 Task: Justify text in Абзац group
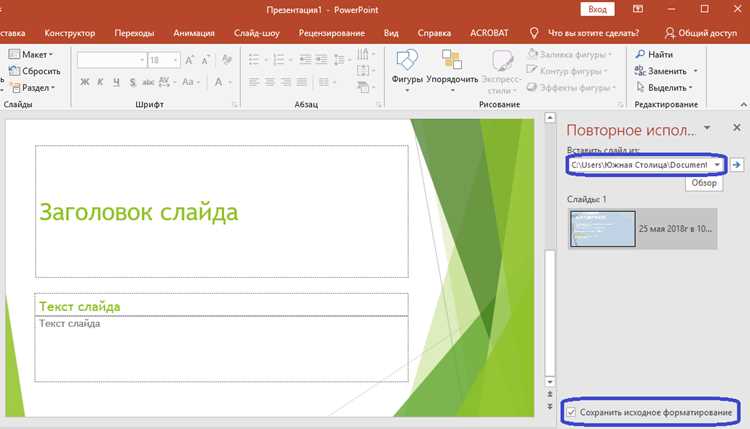pyautogui.click(x=301, y=82)
